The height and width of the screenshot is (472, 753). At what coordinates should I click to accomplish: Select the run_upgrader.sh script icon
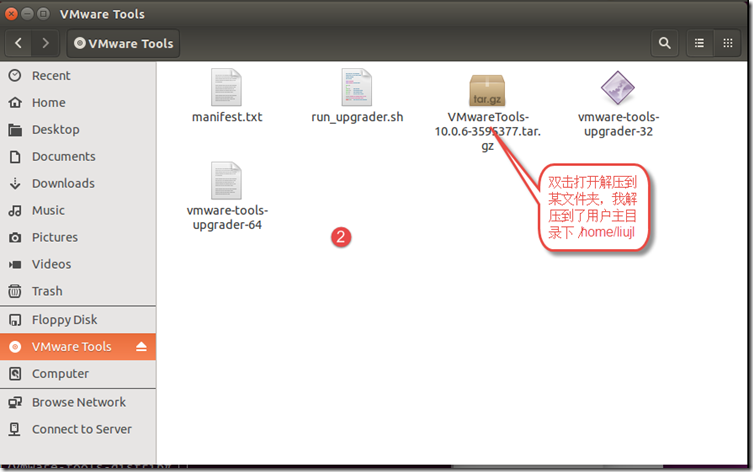coord(356,87)
